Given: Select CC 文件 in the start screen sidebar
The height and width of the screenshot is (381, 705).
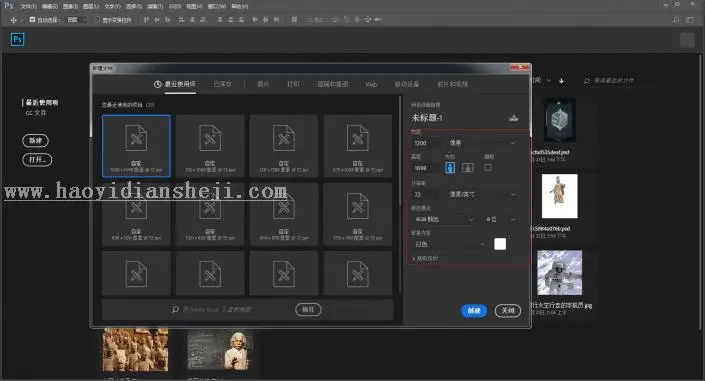Looking at the screenshot, I should coord(36,113).
